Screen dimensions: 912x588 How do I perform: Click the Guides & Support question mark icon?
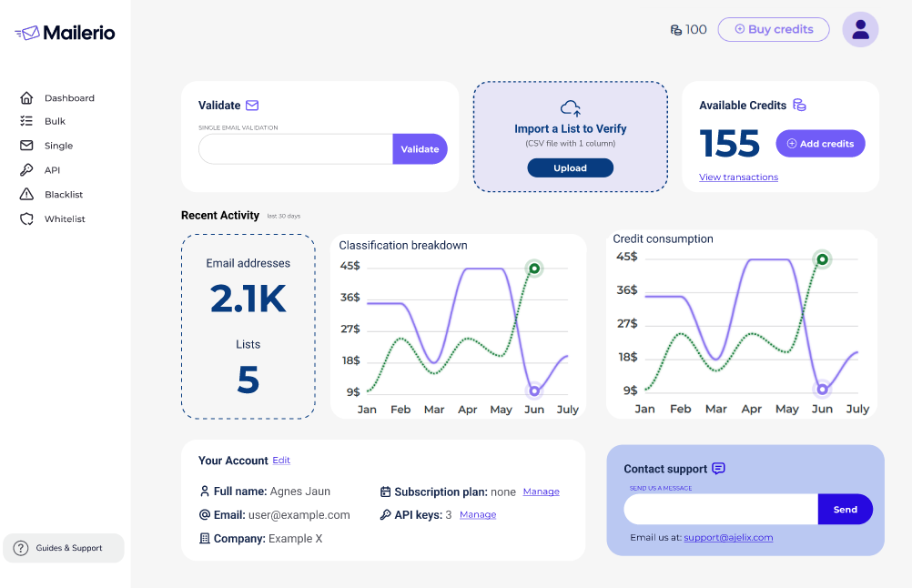click(21, 548)
